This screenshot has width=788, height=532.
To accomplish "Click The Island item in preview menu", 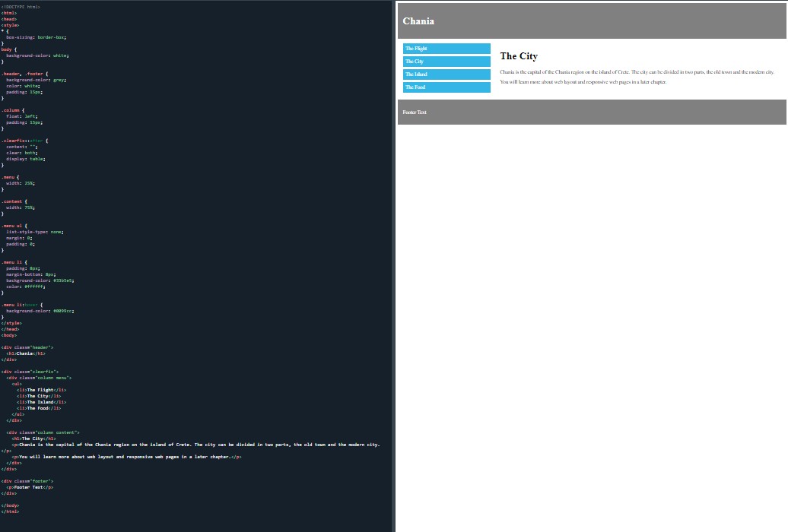I will (446, 74).
